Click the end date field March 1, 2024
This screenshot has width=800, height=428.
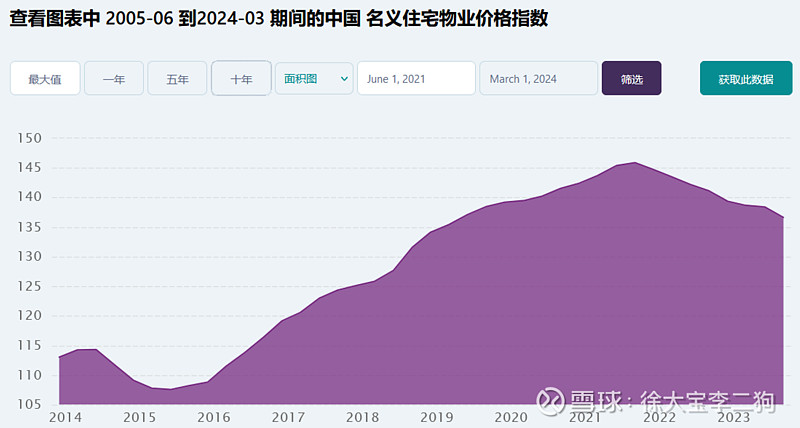[x=538, y=79]
